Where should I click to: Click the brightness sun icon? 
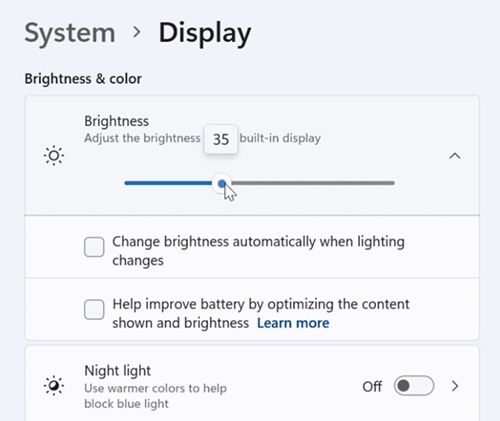click(x=54, y=156)
